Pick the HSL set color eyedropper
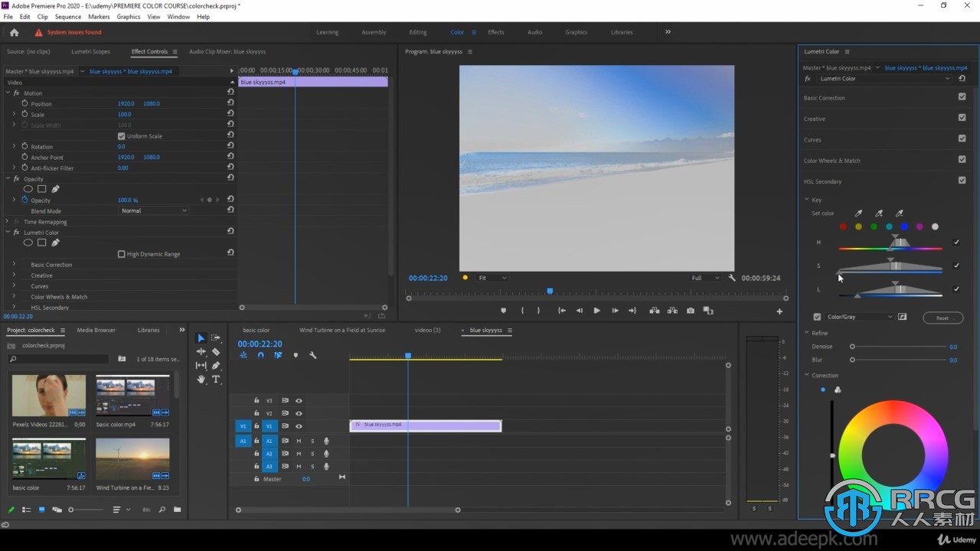Image resolution: width=980 pixels, height=551 pixels. pyautogui.click(x=858, y=214)
